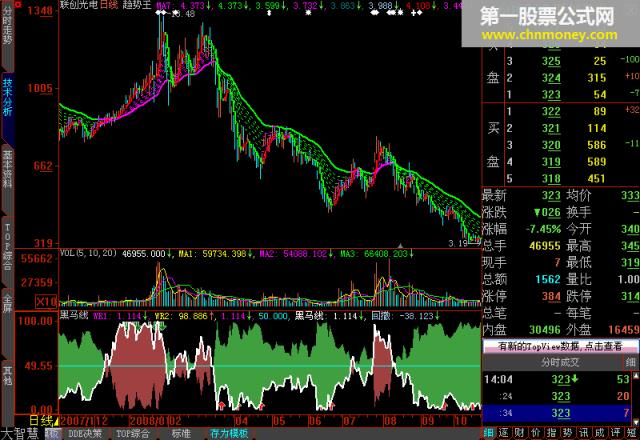Screen dimensions: 640x440
Task: Click the TopView new data notification
Action: (x=560, y=346)
